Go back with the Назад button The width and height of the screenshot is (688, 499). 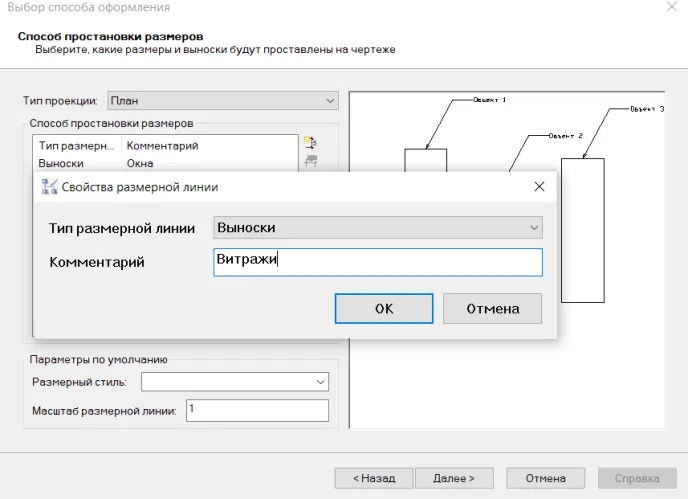372,478
